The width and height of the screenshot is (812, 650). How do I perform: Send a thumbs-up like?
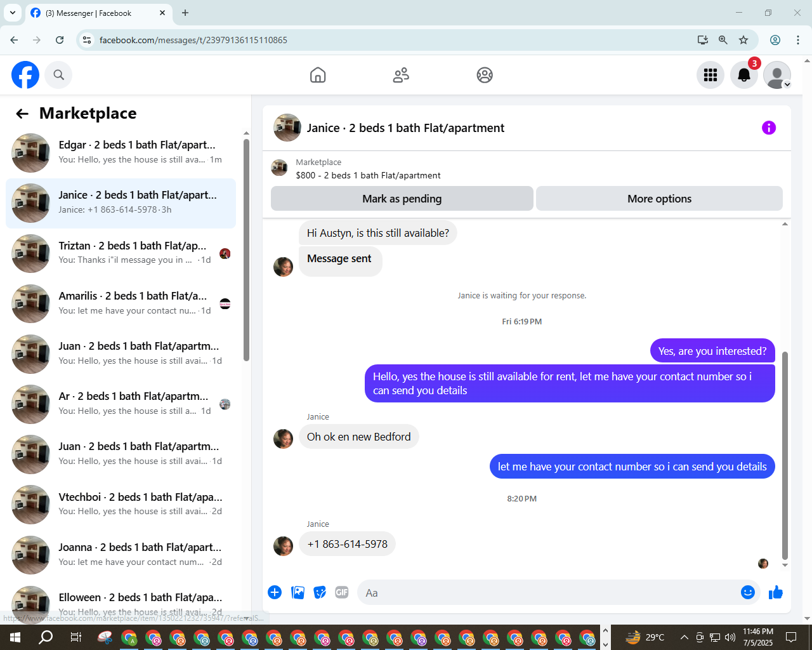point(776,592)
